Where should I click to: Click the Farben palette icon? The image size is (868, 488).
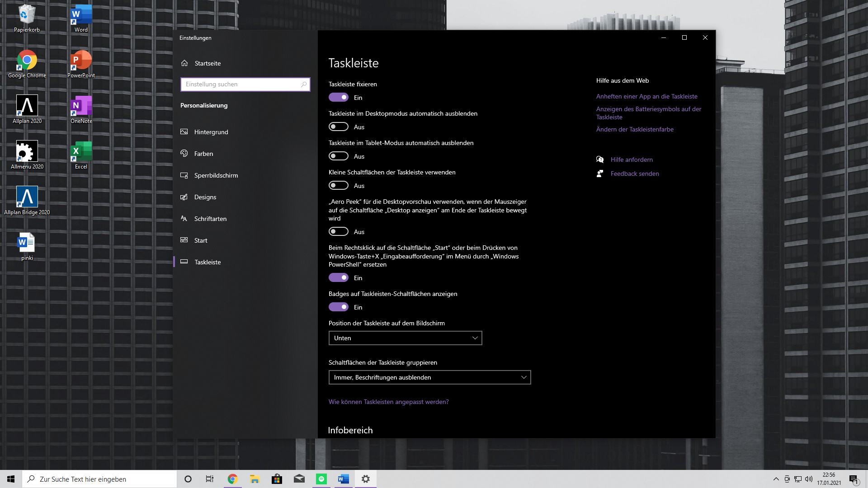(x=184, y=154)
